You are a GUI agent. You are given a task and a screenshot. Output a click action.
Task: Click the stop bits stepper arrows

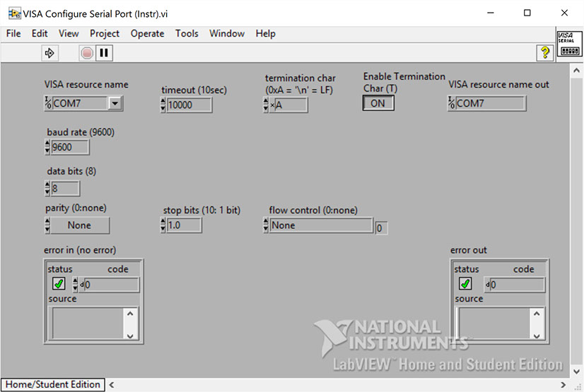point(163,225)
